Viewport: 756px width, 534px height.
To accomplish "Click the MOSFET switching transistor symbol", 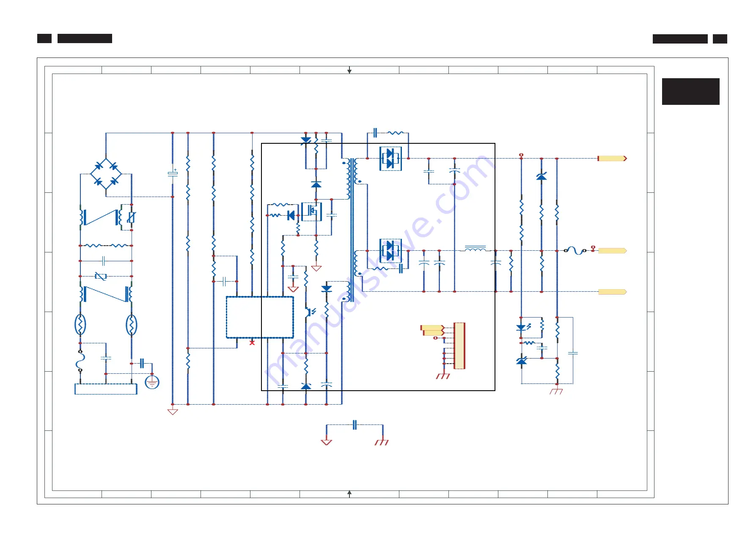I will pyautogui.click(x=312, y=211).
